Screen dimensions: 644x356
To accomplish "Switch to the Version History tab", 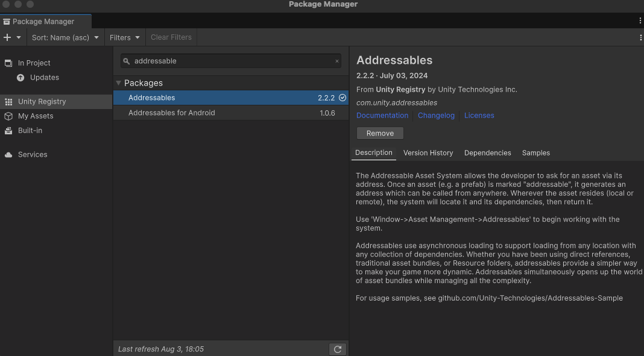I will 428,153.
